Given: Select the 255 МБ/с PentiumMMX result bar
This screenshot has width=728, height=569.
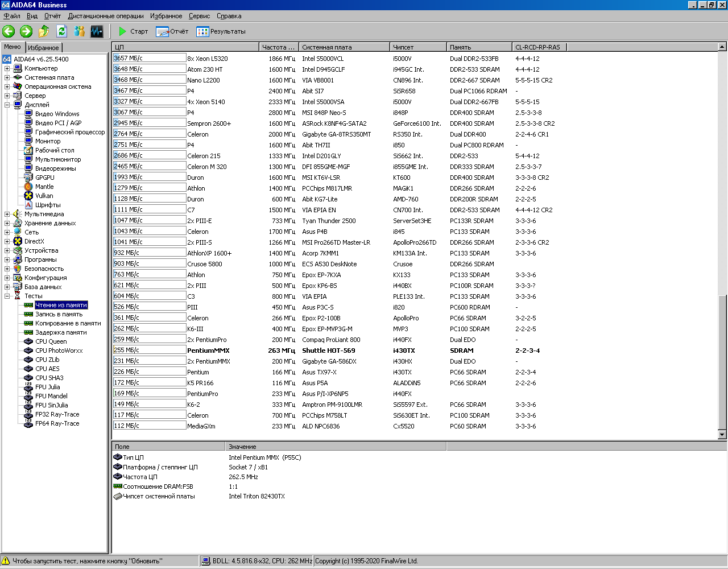Looking at the screenshot, I should coord(150,350).
